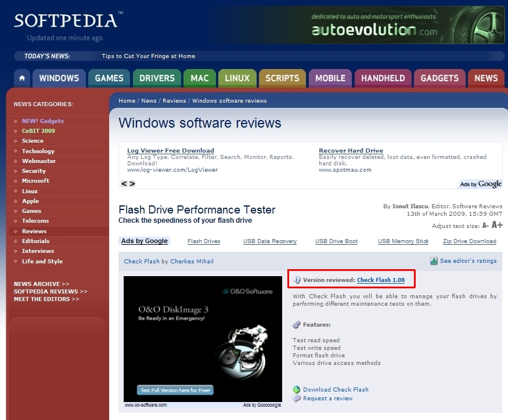Open the NEWS tab
Image resolution: width=508 pixels, height=420 pixels.
coord(486,78)
